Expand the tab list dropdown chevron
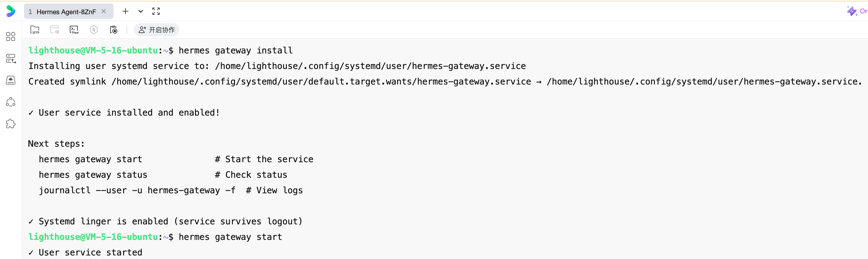Image resolution: width=868 pixels, height=259 pixels. pos(141,11)
